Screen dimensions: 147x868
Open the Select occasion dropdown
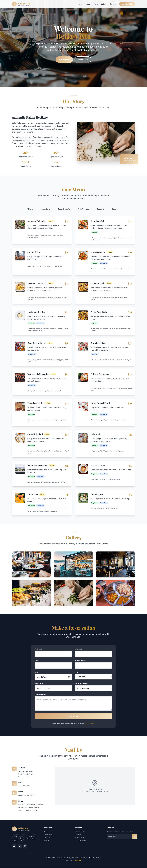[93, 688]
